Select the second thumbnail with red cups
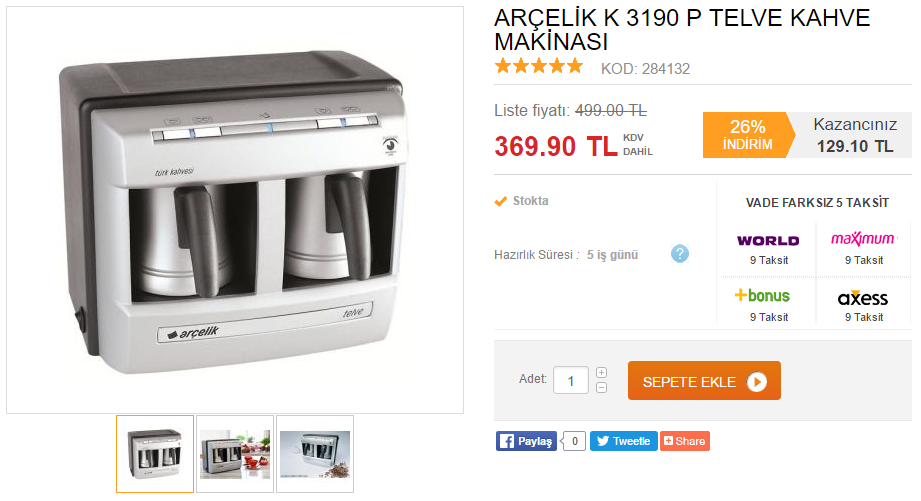The height and width of the screenshot is (501, 921). click(x=235, y=454)
